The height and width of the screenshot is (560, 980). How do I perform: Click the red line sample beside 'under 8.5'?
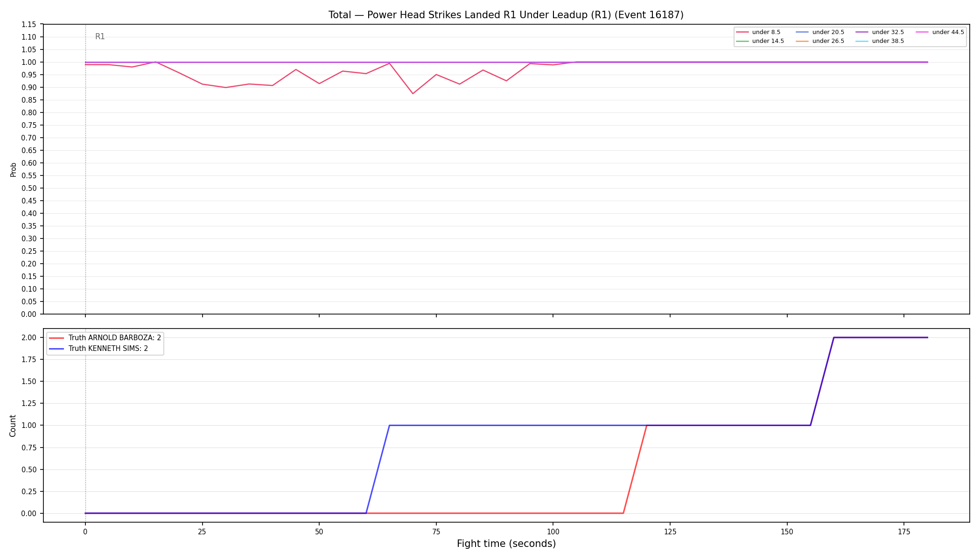tap(742, 32)
